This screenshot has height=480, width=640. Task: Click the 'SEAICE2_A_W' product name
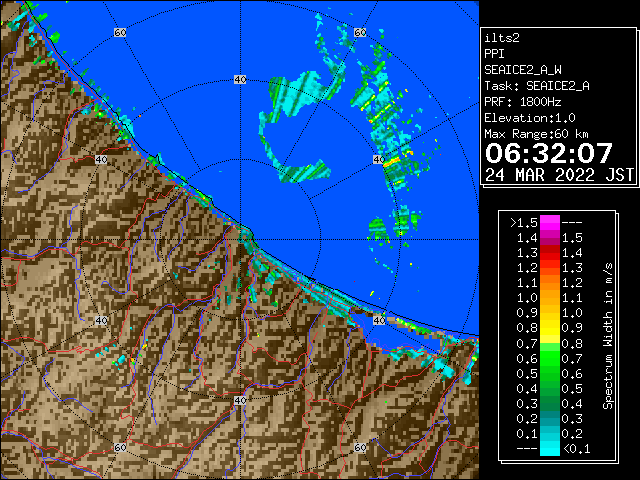click(523, 70)
